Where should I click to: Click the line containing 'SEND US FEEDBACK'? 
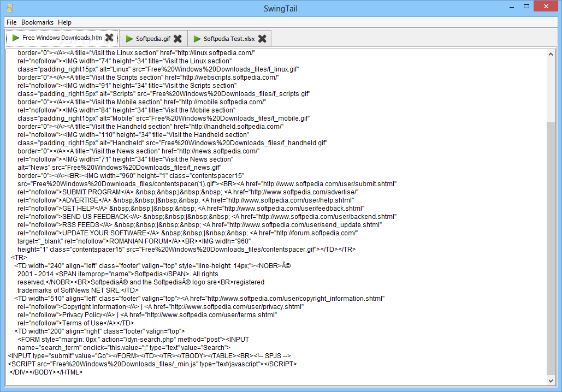(207, 217)
